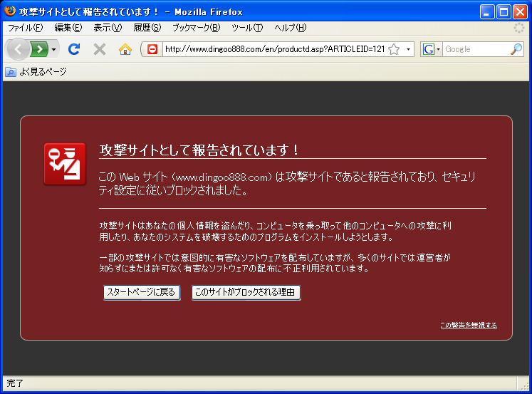The height and width of the screenshot is (394, 532).
Task: Click the red attack-site warning guard icon
Action: 65,164
